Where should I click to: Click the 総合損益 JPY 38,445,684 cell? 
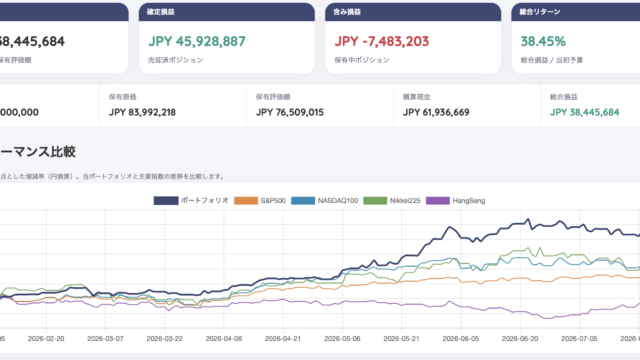click(590, 106)
